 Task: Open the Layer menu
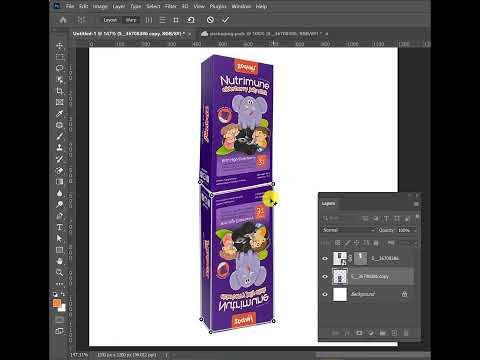[x=119, y=6]
